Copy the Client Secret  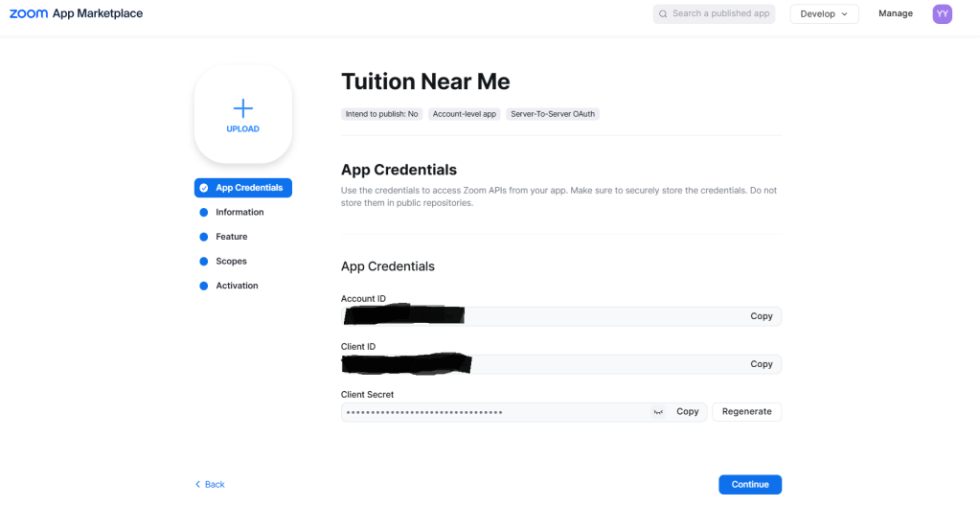tap(687, 412)
